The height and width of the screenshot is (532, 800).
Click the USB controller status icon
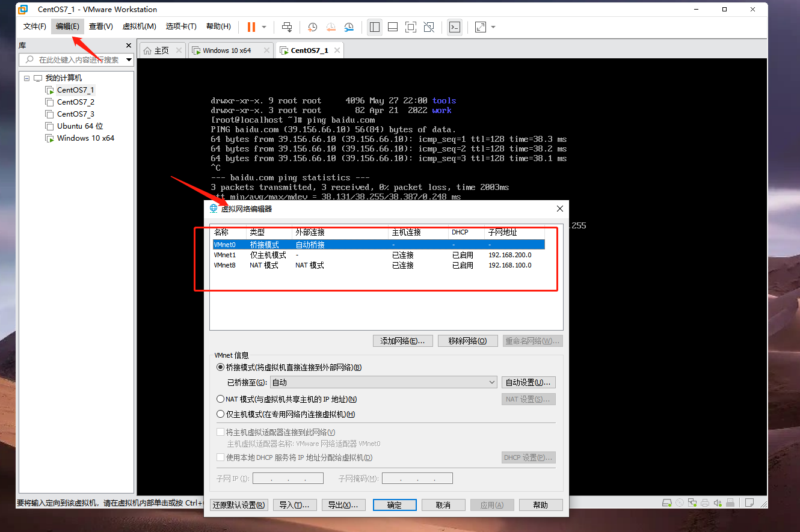(729, 503)
